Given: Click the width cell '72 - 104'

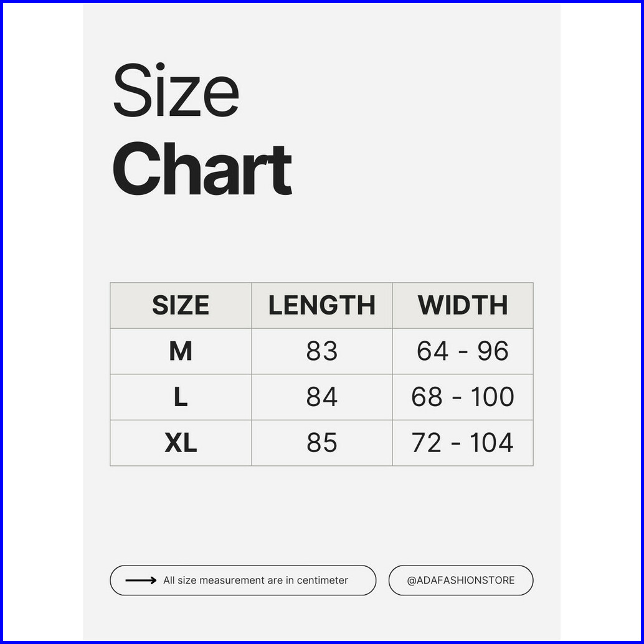Looking at the screenshot, I should 463,443.
